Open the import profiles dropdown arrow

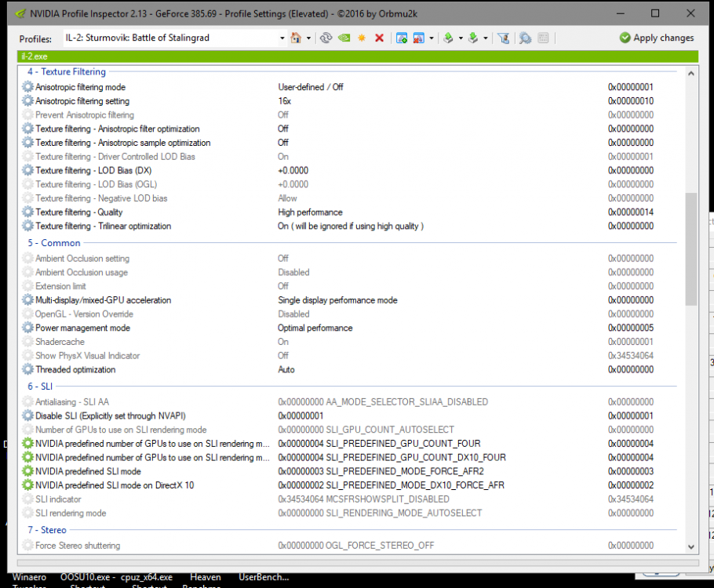[x=485, y=38]
